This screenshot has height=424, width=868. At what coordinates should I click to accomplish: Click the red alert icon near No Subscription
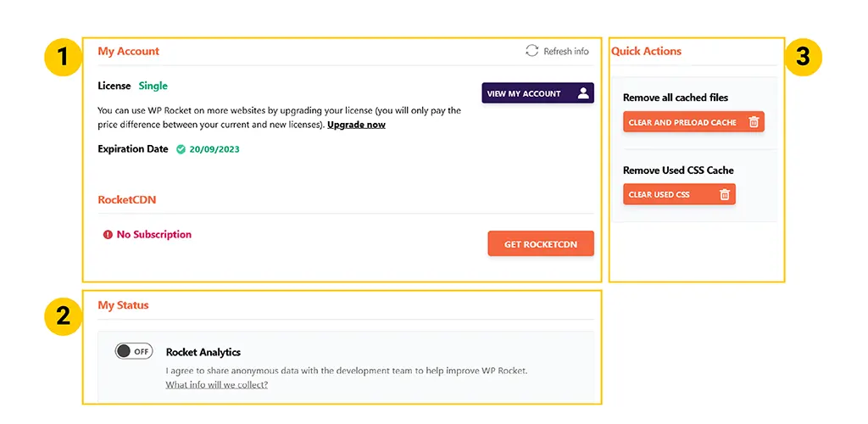tap(108, 235)
